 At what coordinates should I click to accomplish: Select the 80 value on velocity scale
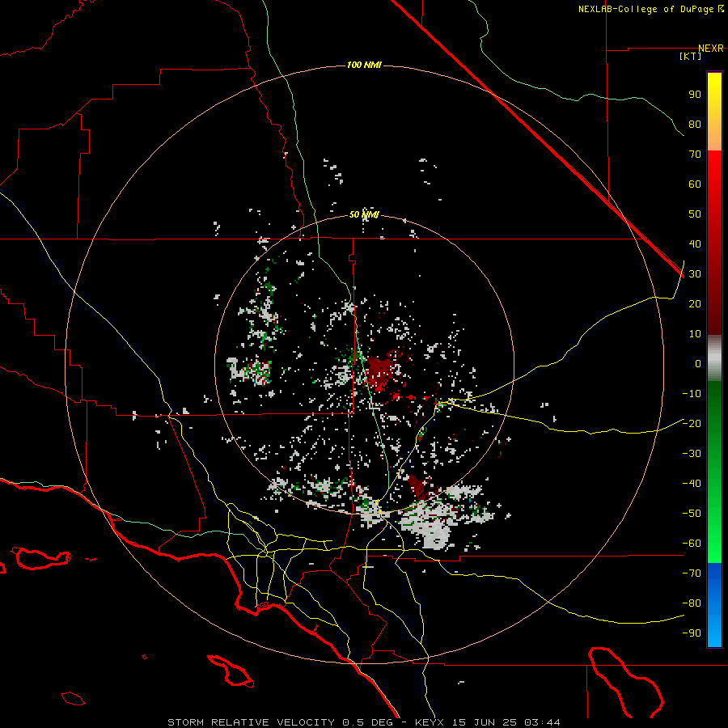tap(695, 125)
